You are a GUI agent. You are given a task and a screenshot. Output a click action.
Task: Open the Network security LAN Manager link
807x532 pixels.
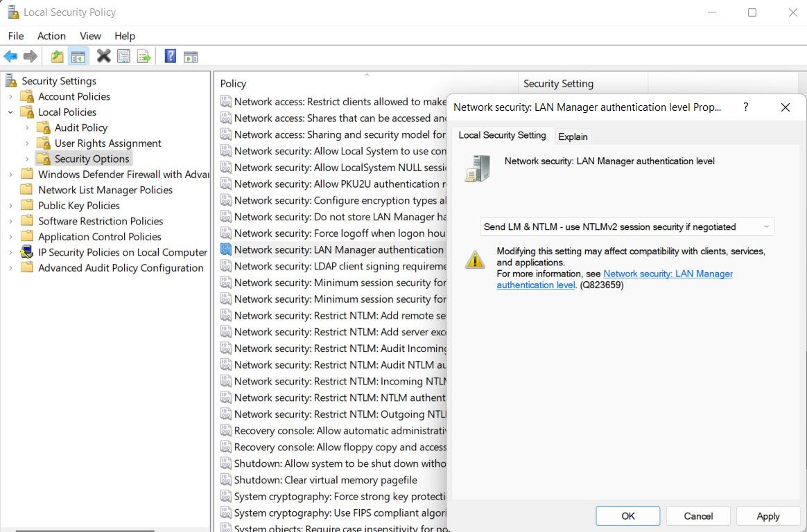click(x=668, y=274)
